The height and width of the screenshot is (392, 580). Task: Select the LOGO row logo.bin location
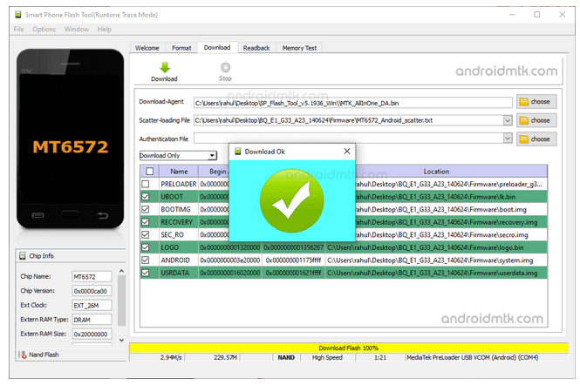(436, 247)
